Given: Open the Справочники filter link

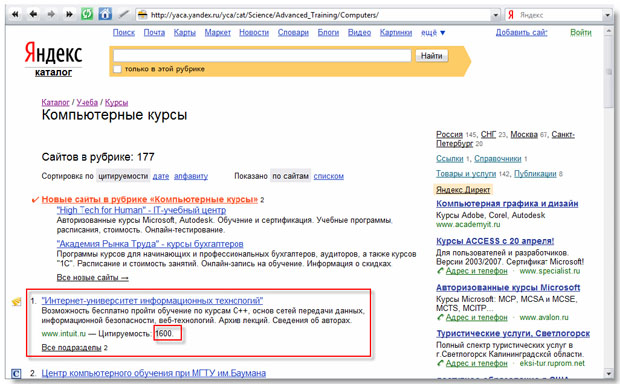Looking at the screenshot, I should (498, 159).
